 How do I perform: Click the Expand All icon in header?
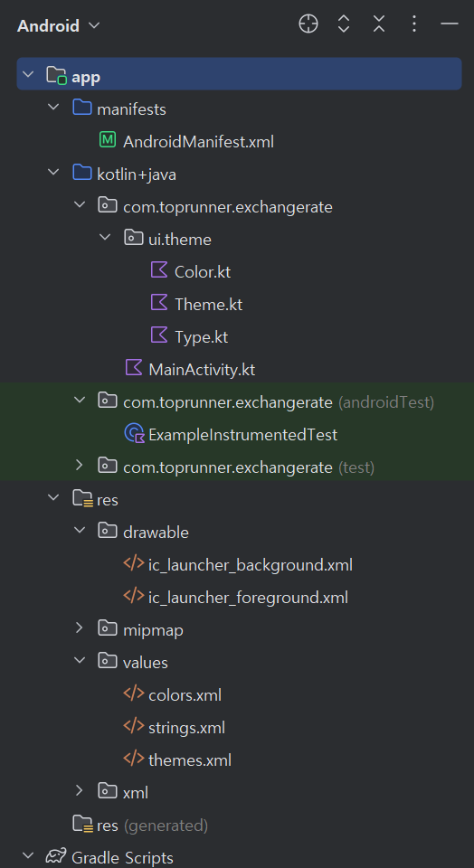[x=344, y=24]
